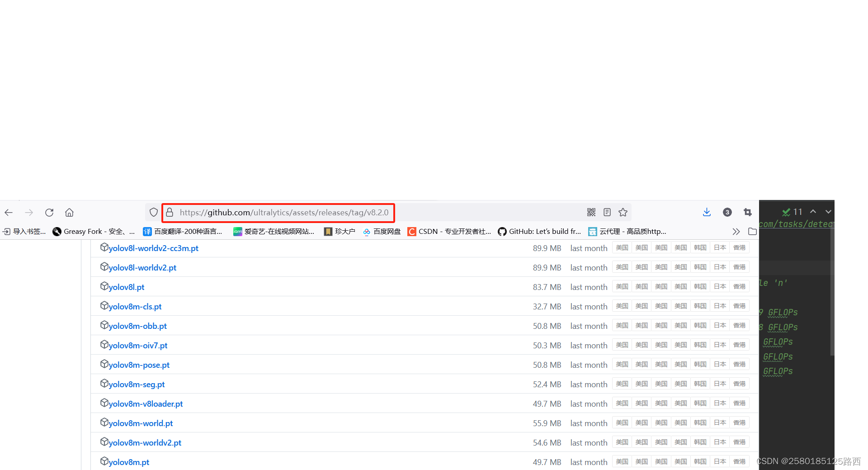The width and height of the screenshot is (868, 470).
Task: Open the 导入书签 bookmark
Action: click(x=24, y=232)
